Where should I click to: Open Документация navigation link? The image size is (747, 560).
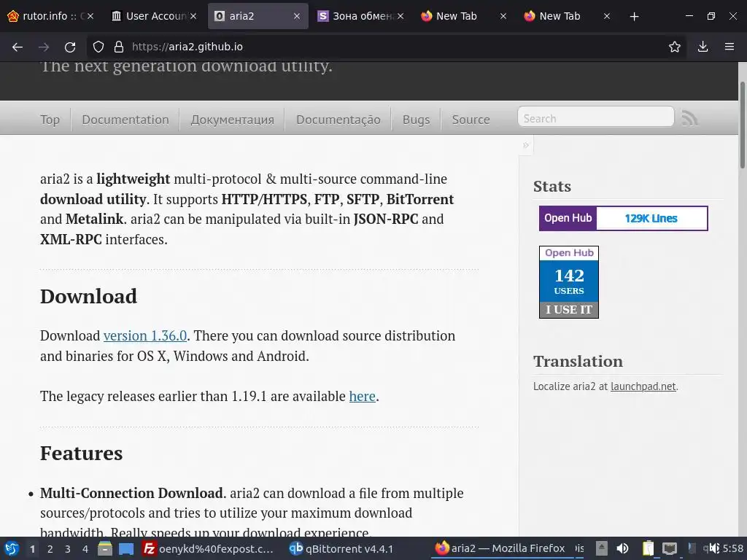coord(233,119)
